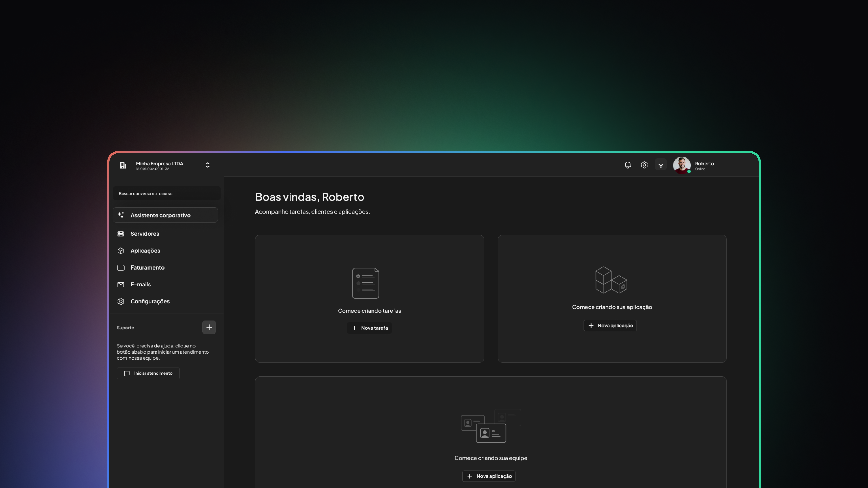Go to Faturamento in sidebar
This screenshot has width=868, height=488.
click(147, 268)
